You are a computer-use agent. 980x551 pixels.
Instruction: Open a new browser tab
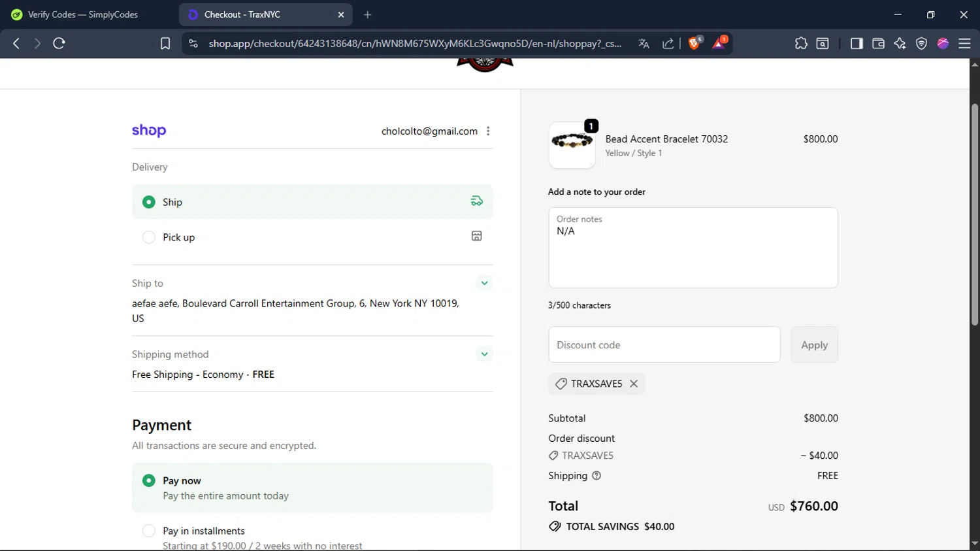(368, 14)
